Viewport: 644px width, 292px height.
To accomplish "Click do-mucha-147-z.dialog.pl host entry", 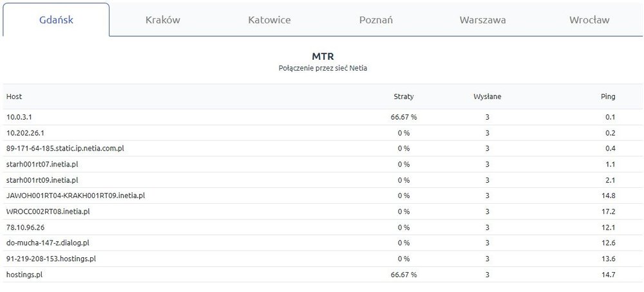I will point(48,242).
